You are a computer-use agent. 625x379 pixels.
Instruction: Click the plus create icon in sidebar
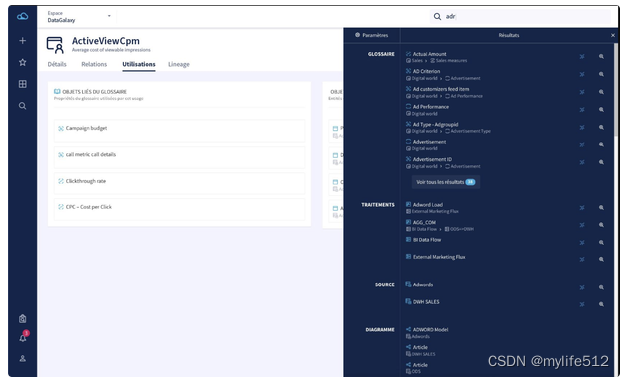tap(23, 41)
